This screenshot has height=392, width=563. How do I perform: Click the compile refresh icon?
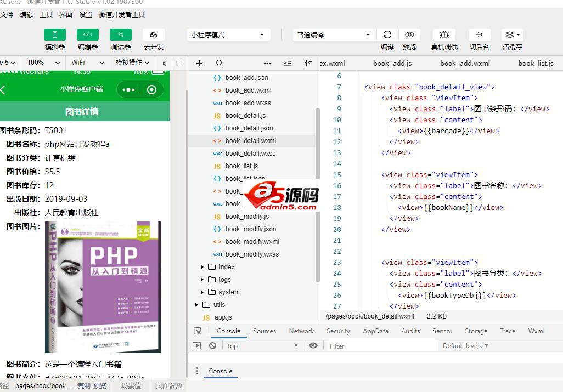(387, 35)
